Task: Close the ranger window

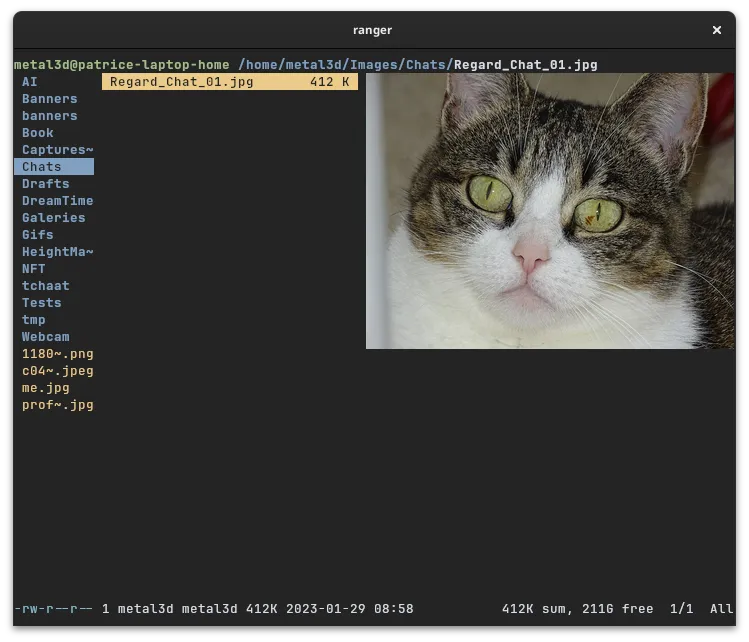Action: pyautogui.click(x=717, y=30)
